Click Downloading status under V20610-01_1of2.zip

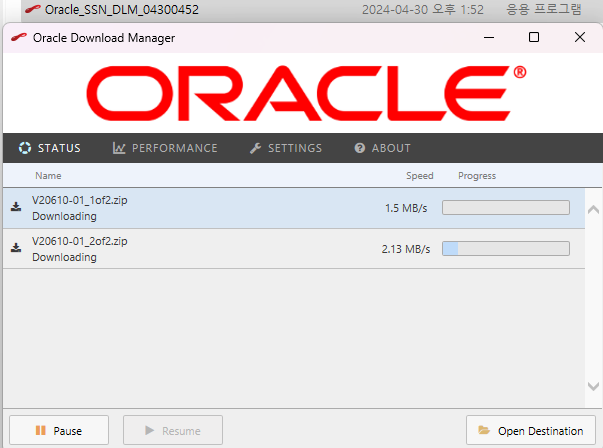[x=64, y=217]
